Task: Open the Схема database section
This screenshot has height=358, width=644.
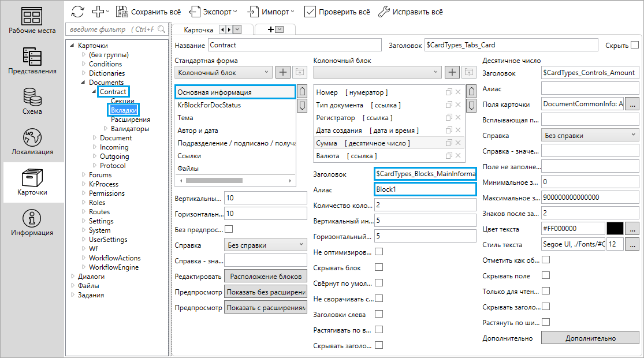Action: (32, 100)
